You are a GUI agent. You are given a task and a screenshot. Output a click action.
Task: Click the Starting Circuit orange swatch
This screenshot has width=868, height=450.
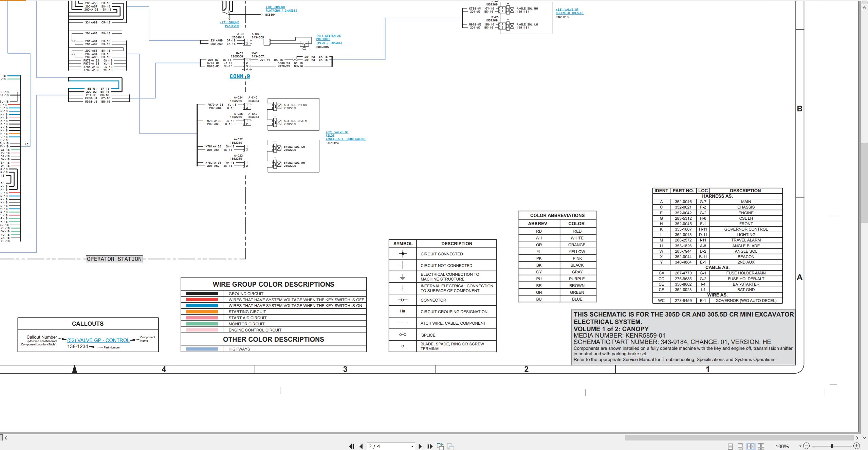tap(202, 312)
